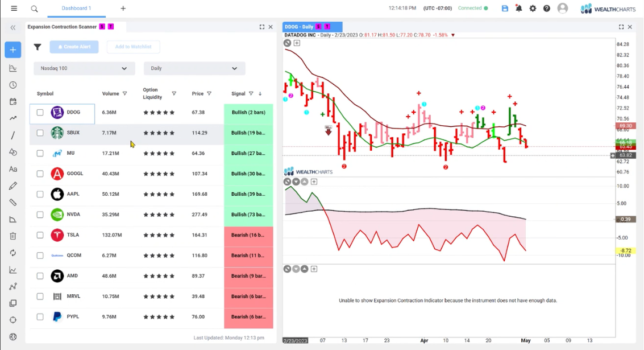This screenshot has height=350, width=644.
Task: Select the DDOG - Daily chart tab
Action: pos(313,27)
